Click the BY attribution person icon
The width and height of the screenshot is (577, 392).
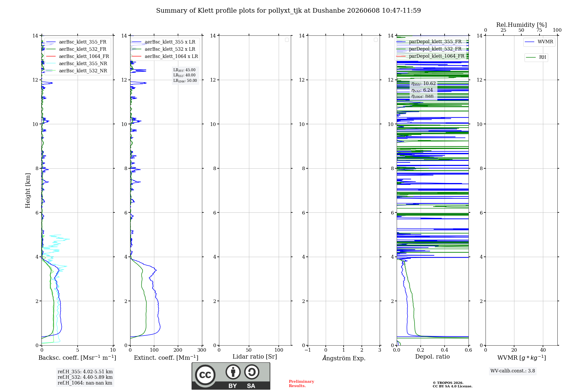point(233,372)
